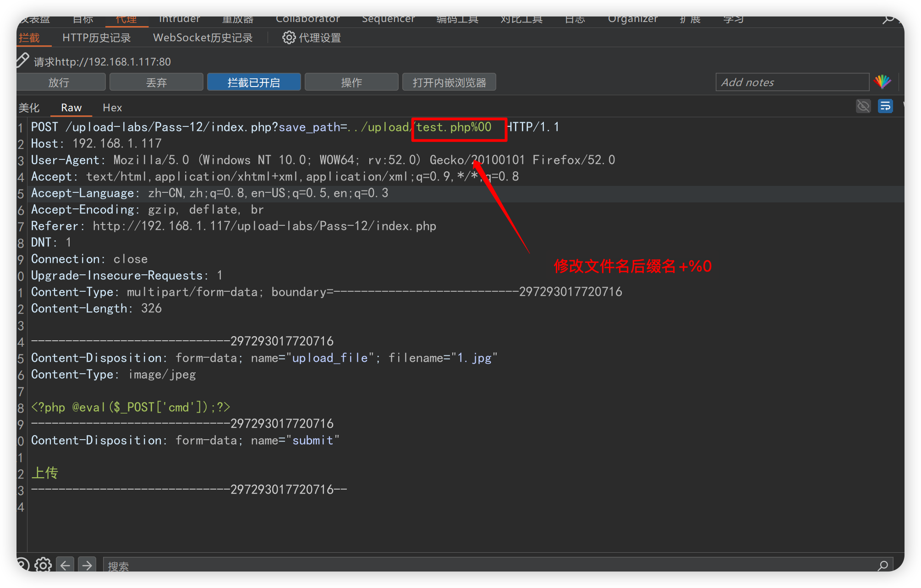The height and width of the screenshot is (588, 921).
Task: Click the Add notes field
Action: 792,82
